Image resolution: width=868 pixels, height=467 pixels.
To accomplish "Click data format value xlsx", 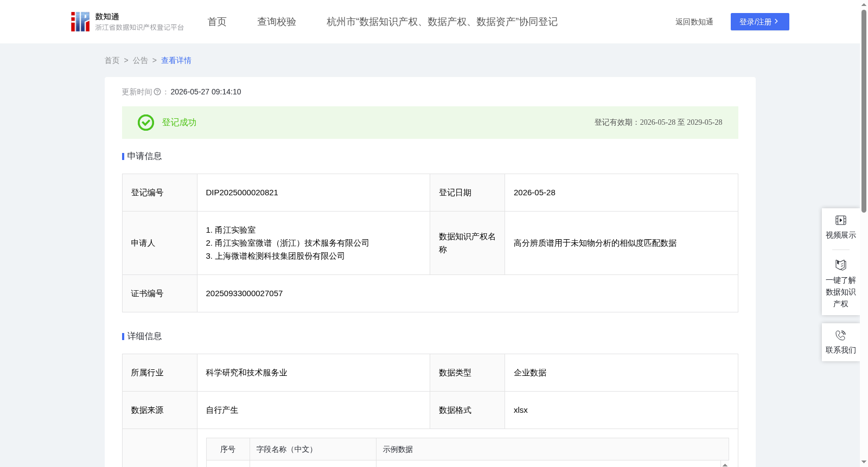I will pyautogui.click(x=521, y=410).
